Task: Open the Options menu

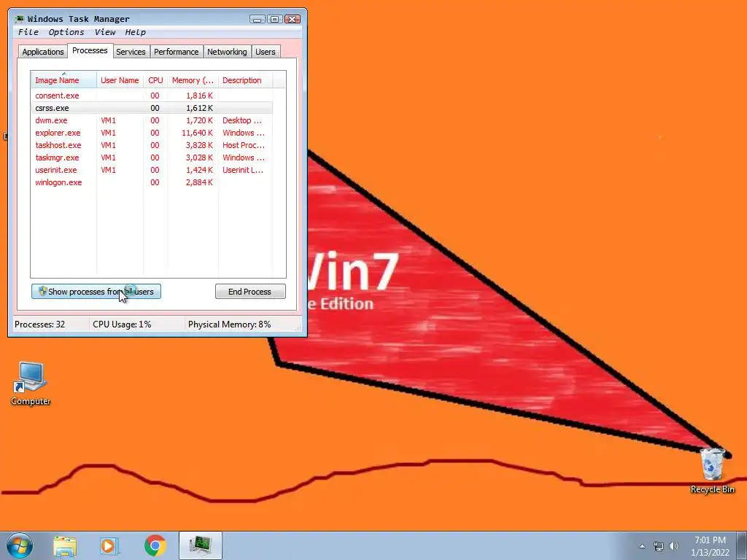Action: point(66,32)
